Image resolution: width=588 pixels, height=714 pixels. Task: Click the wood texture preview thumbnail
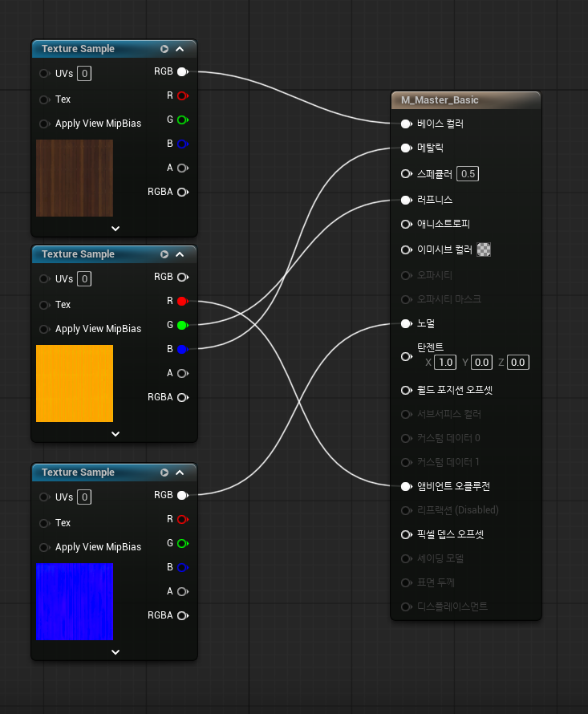[x=75, y=178]
